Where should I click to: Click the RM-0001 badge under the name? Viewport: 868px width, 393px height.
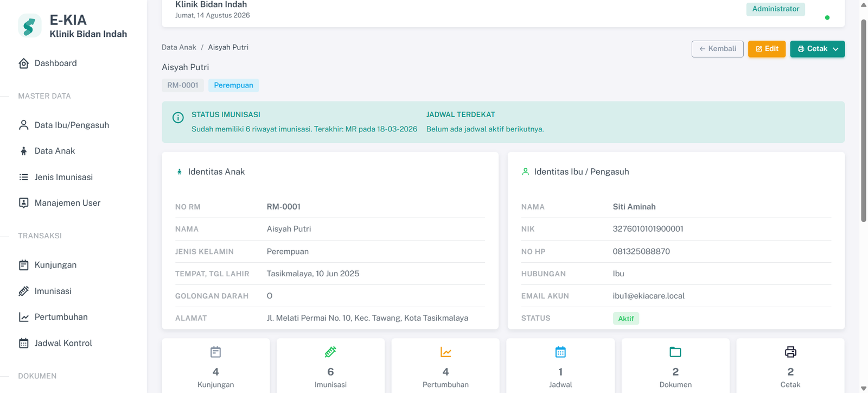coord(183,85)
